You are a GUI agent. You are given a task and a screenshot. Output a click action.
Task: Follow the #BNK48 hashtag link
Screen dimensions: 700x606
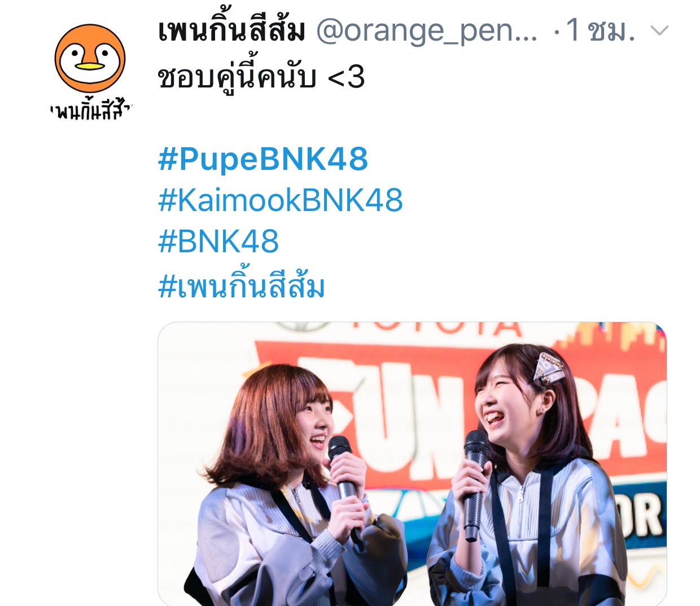click(218, 241)
